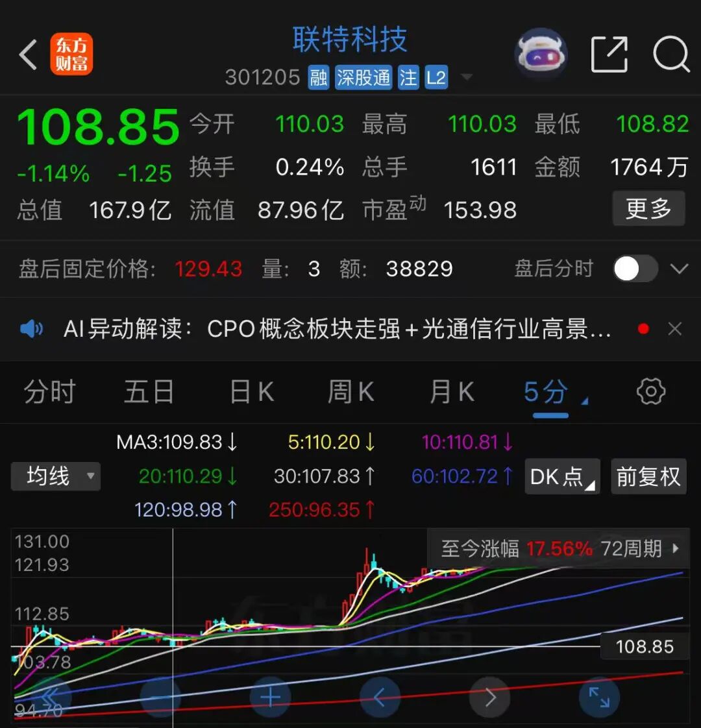Tap the stock code 301205
Viewport: 701px width, 728px height.
[262, 77]
